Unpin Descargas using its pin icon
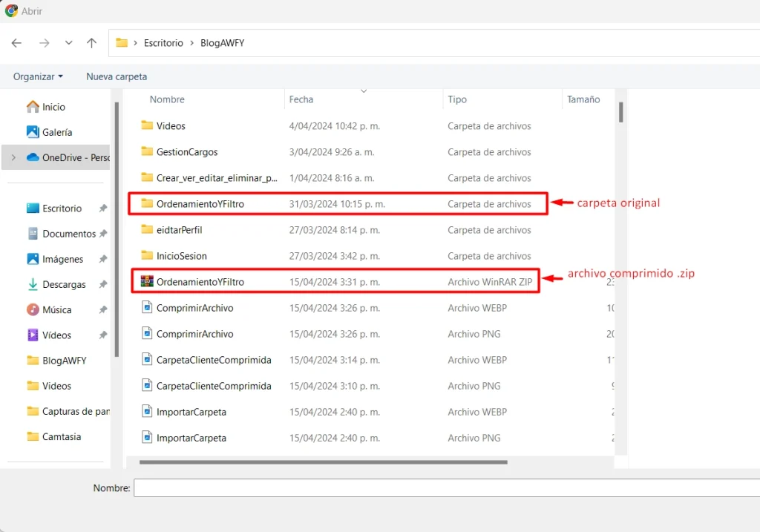 click(x=102, y=284)
